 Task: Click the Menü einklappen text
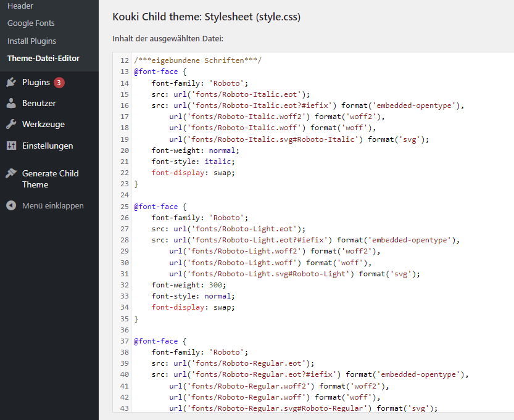[x=52, y=205]
